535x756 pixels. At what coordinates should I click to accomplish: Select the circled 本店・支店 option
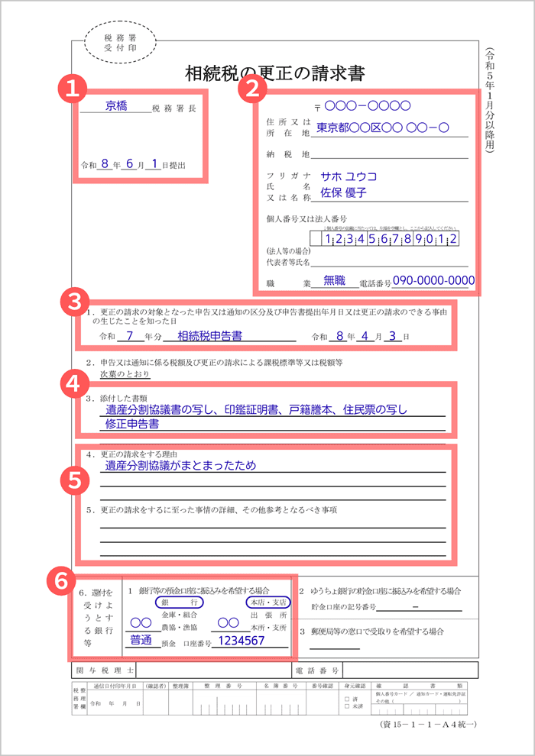coord(268,603)
